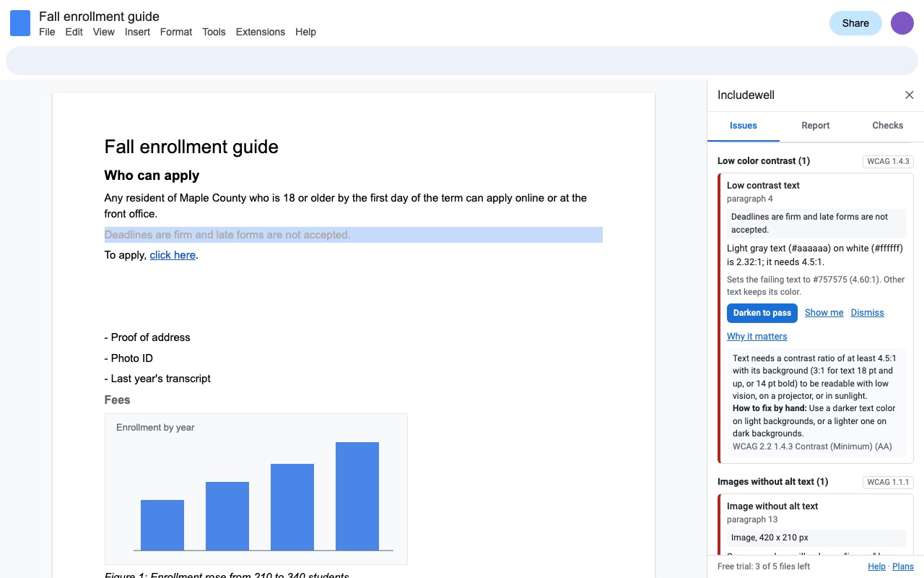
Task: Click the '- Proof of address' line
Action: (147, 337)
